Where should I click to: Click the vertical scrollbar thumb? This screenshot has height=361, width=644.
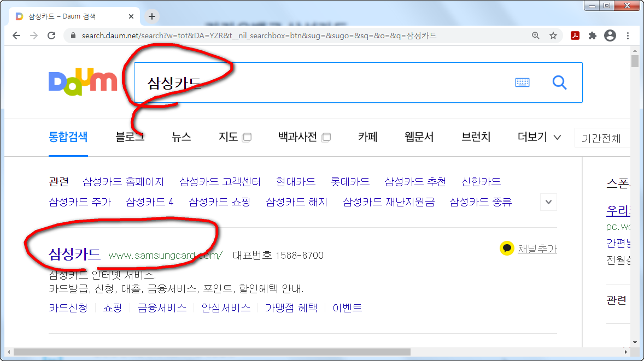pyautogui.click(x=635, y=61)
